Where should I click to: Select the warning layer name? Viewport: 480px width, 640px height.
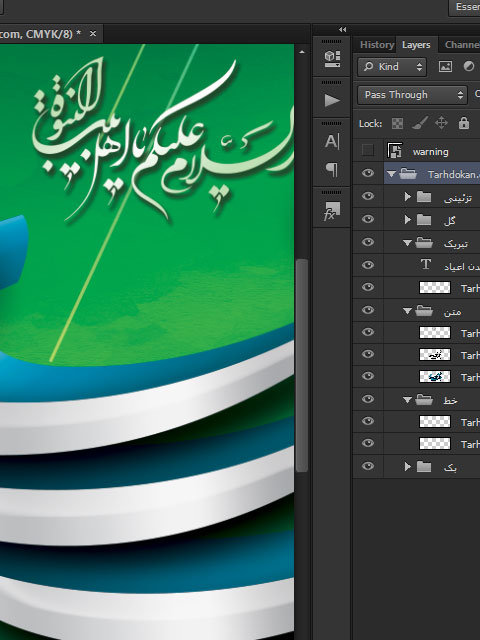pyautogui.click(x=431, y=152)
